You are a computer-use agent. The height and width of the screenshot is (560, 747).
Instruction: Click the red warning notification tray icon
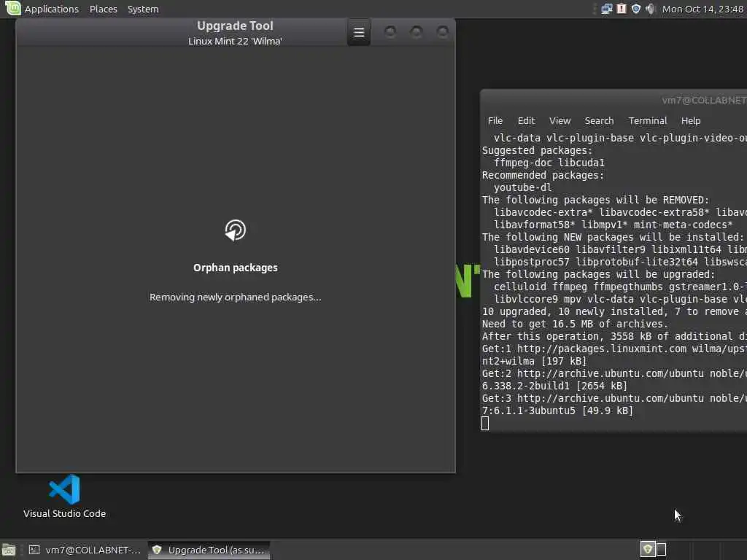pos(622,9)
